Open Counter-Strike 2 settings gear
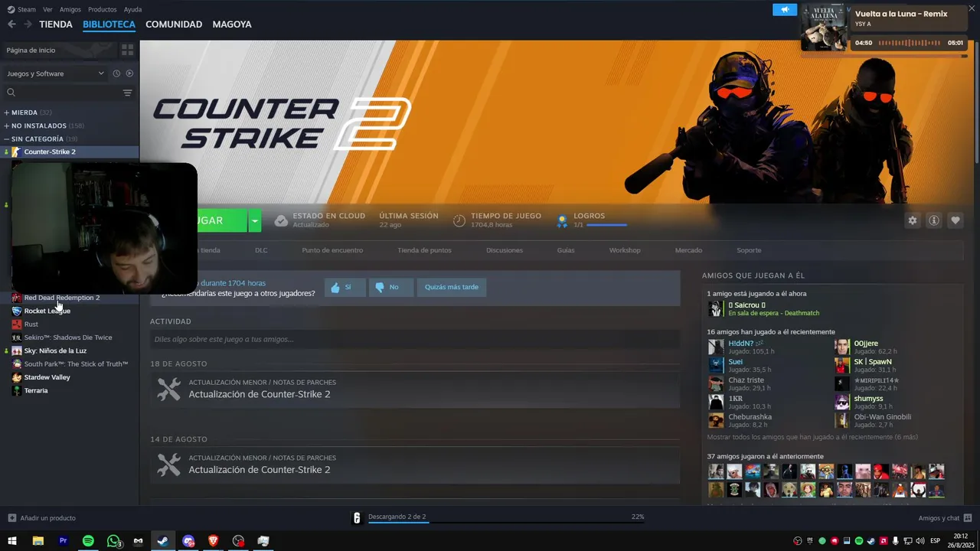The width and height of the screenshot is (980, 551). [x=913, y=220]
